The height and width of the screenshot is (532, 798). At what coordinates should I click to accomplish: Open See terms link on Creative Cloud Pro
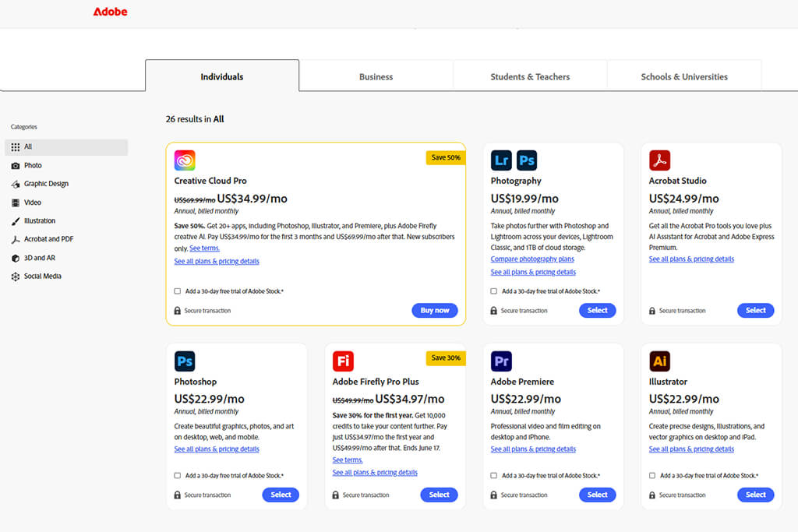pos(205,248)
